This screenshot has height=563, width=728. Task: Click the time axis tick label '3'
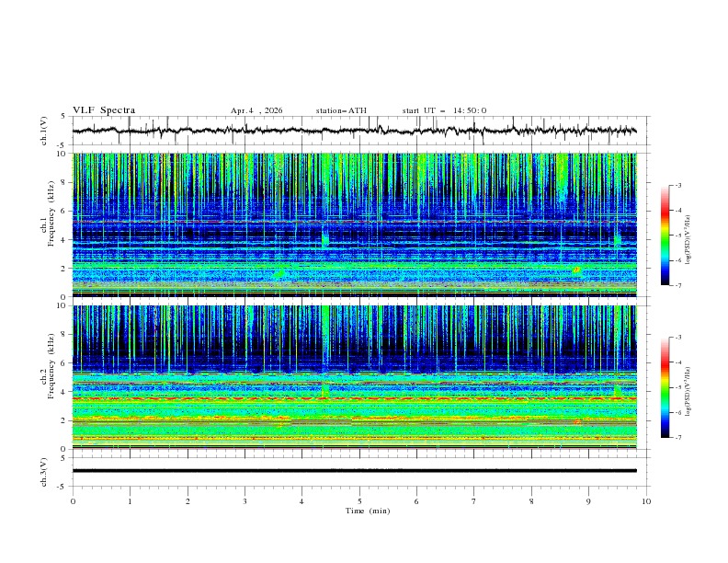coord(245,501)
